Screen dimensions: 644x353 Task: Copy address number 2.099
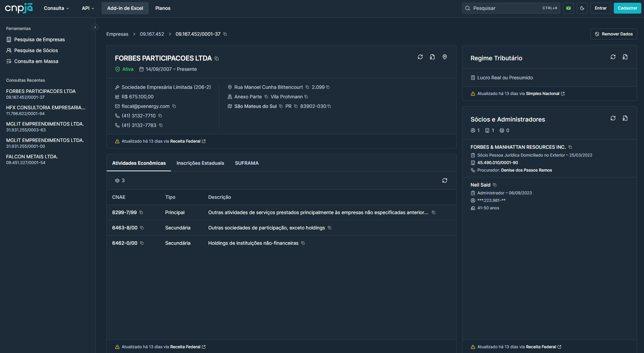point(328,87)
